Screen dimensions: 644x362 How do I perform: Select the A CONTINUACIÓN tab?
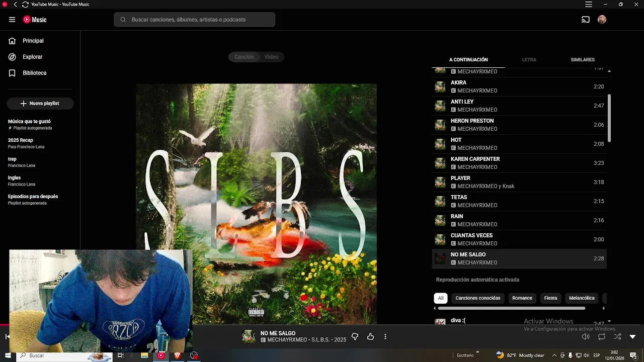pyautogui.click(x=468, y=59)
